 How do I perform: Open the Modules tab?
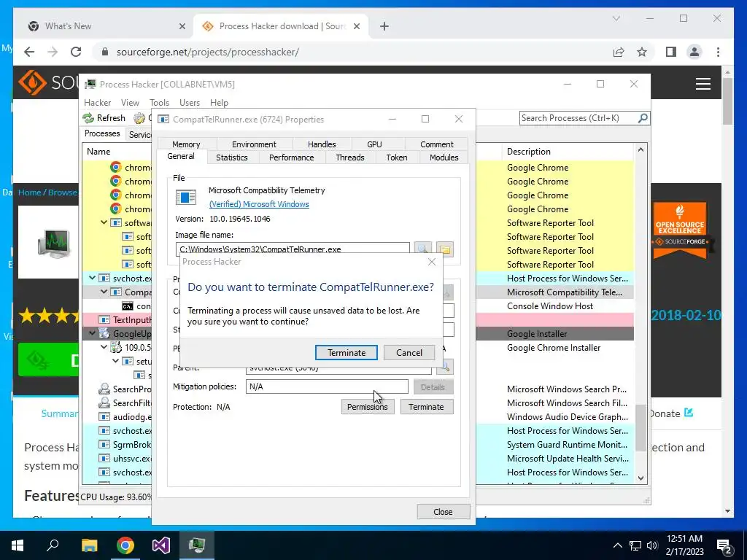[444, 157]
